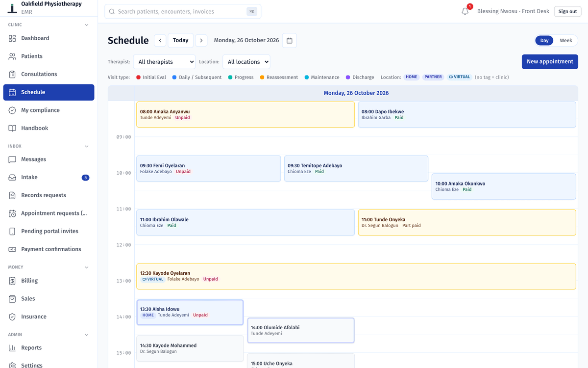Collapse the INBOX sidebar section

[87, 146]
